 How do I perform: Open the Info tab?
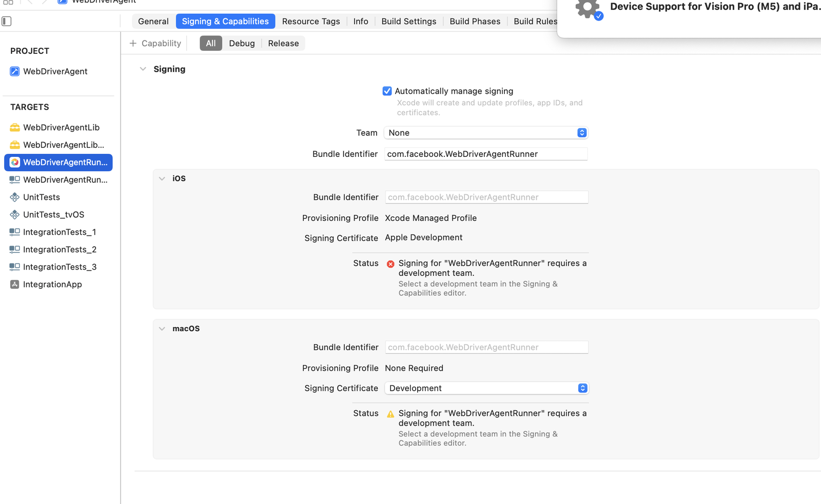361,21
